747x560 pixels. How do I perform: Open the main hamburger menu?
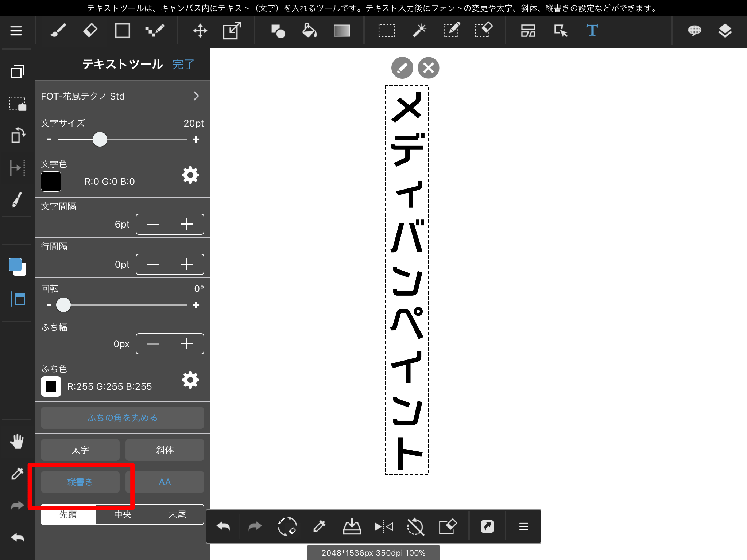(x=16, y=31)
